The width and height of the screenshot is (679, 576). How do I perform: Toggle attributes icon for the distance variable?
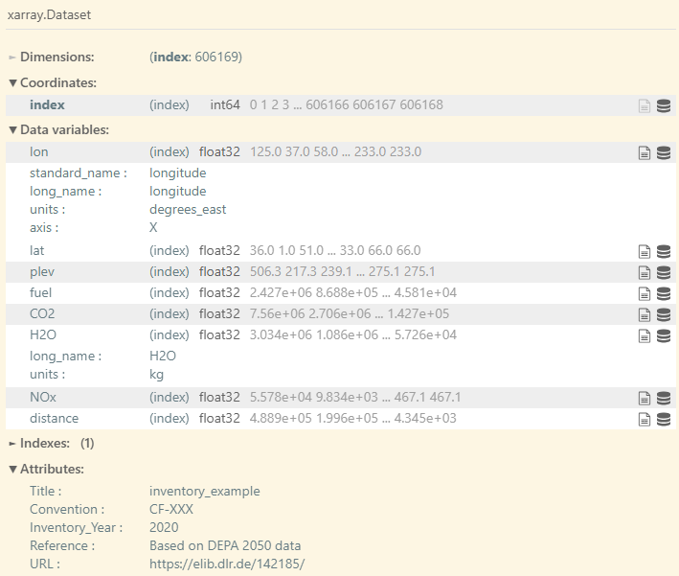pos(645,419)
